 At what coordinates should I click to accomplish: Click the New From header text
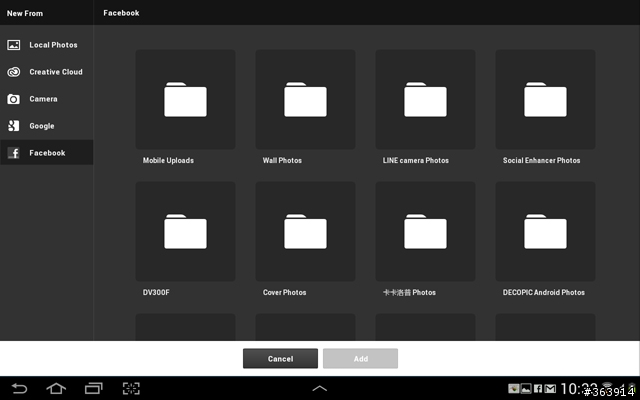[25, 13]
